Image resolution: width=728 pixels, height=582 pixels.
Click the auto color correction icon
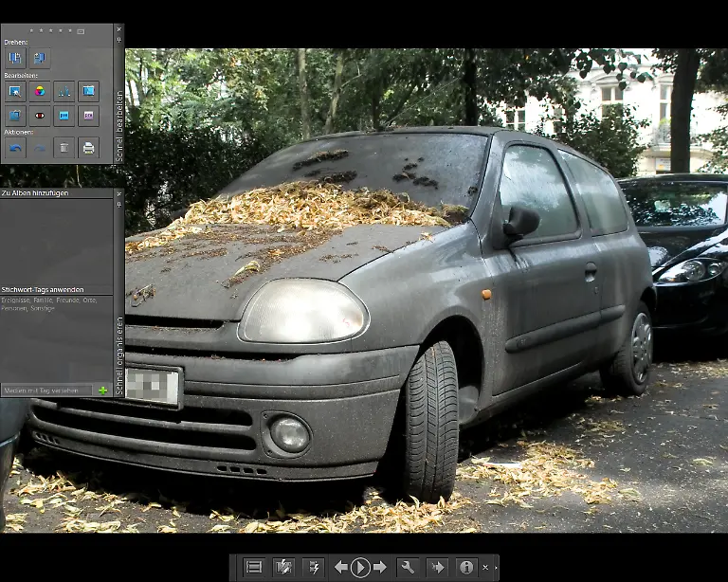coord(39,91)
